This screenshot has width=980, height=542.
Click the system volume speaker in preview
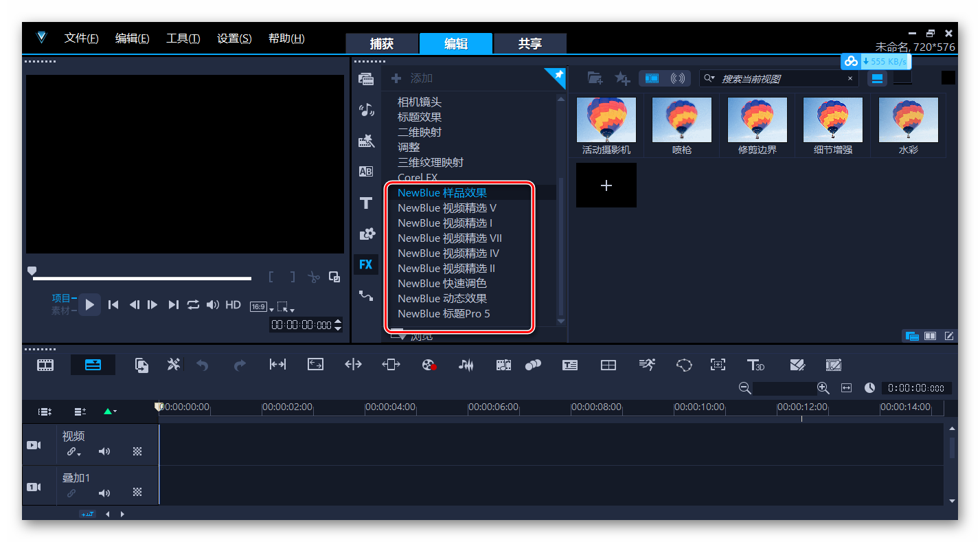pyautogui.click(x=213, y=304)
